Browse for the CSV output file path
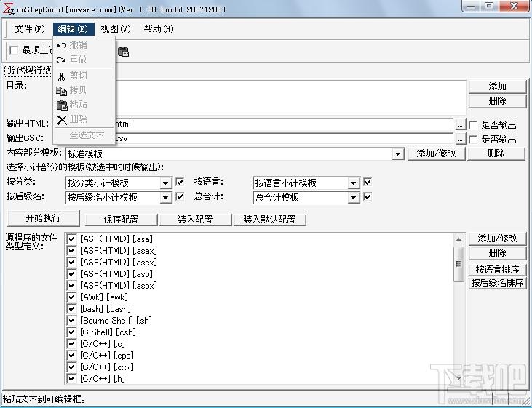The height and width of the screenshot is (408, 532). pos(460,139)
